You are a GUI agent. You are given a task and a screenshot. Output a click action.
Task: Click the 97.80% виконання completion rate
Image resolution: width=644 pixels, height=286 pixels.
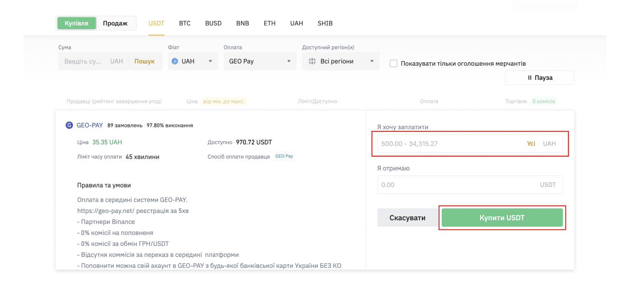pyautogui.click(x=170, y=125)
